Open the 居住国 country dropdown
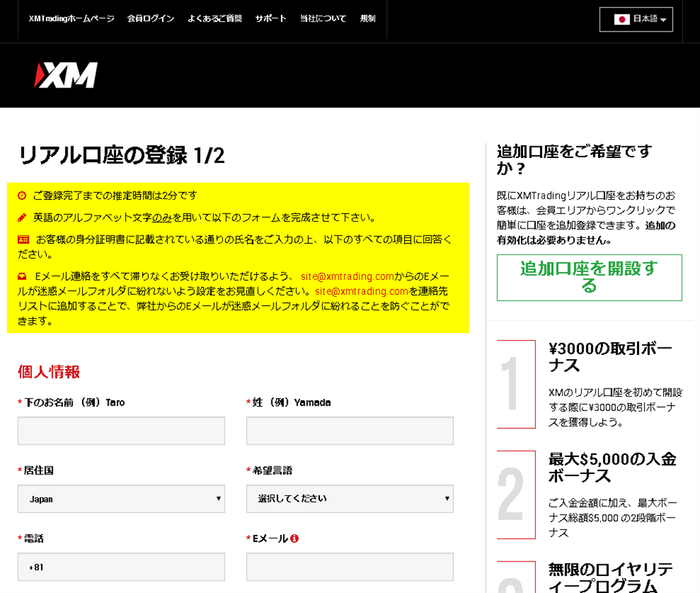This screenshot has width=700, height=593. point(121,499)
